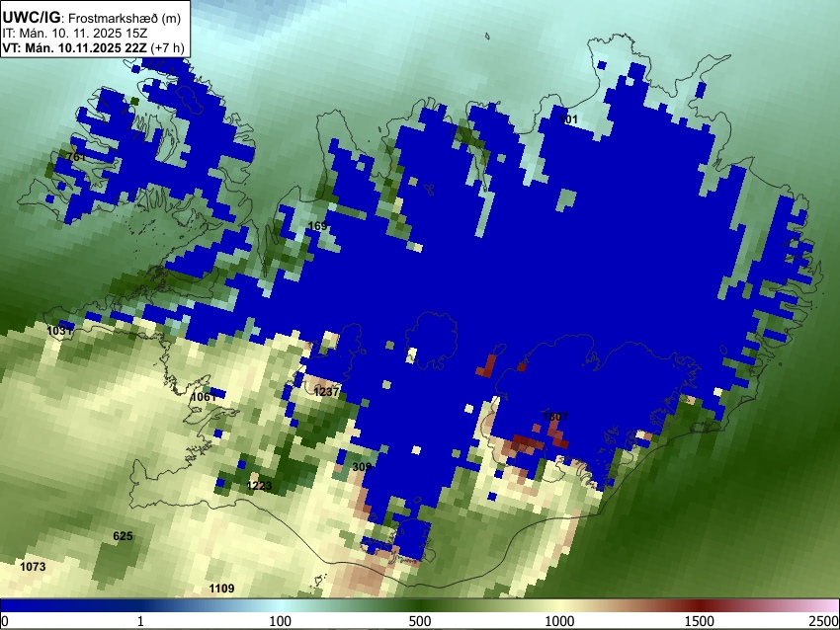Viewport: 840px width, 630px height.
Task: Click the legend tick label 2500
Action: 824,621
